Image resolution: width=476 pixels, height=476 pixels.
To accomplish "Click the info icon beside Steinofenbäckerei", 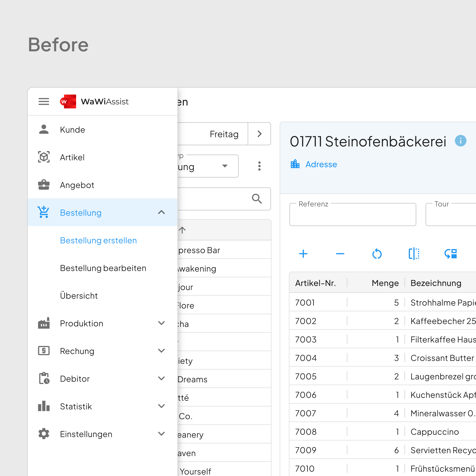I will pos(460,141).
